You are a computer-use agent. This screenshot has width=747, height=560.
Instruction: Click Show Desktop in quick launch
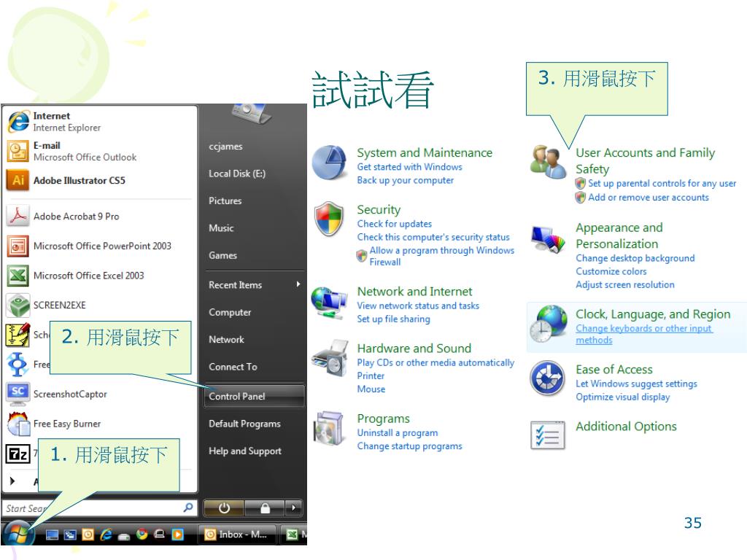point(52,534)
